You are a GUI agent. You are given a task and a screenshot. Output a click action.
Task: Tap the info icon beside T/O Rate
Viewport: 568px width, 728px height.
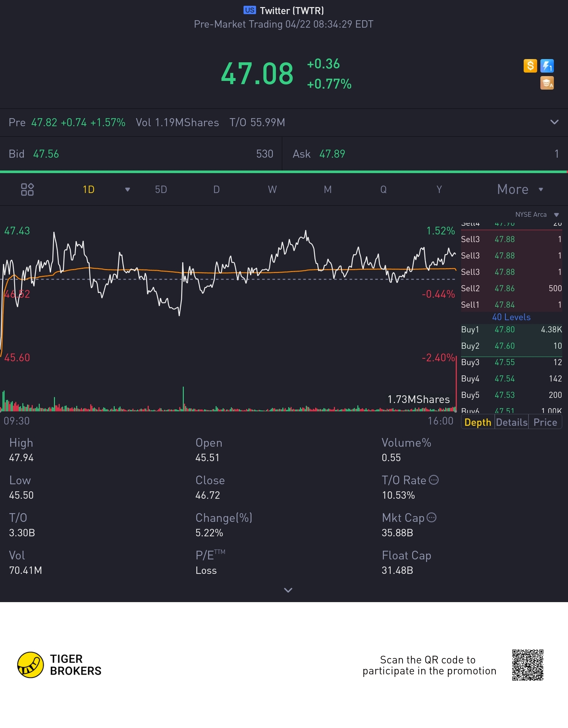coord(434,480)
